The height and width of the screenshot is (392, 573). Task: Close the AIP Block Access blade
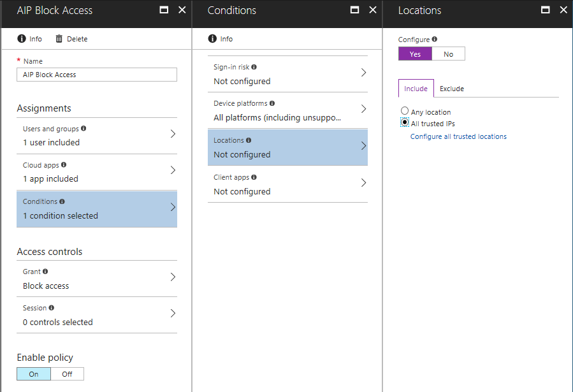(x=182, y=10)
